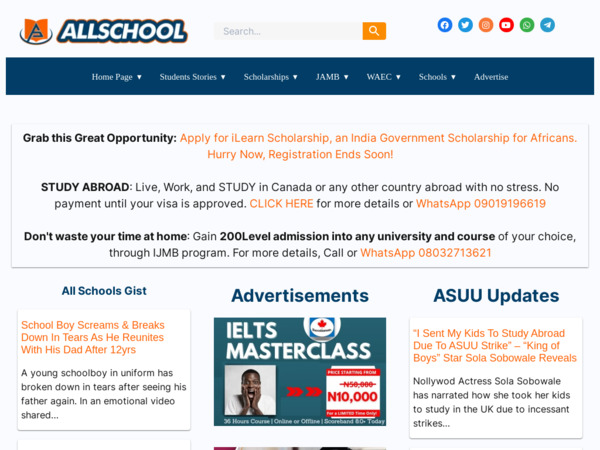Open the Telegram social icon
Viewport: 600px width, 450px height.
coord(548,25)
